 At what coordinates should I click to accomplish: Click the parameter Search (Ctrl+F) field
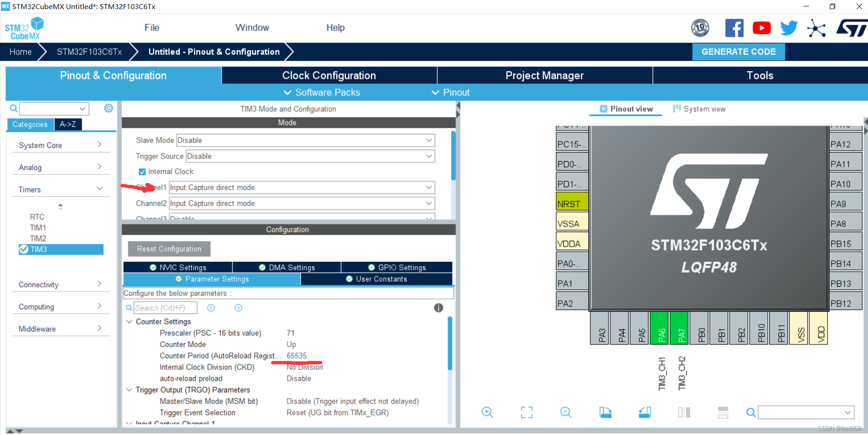(x=166, y=308)
